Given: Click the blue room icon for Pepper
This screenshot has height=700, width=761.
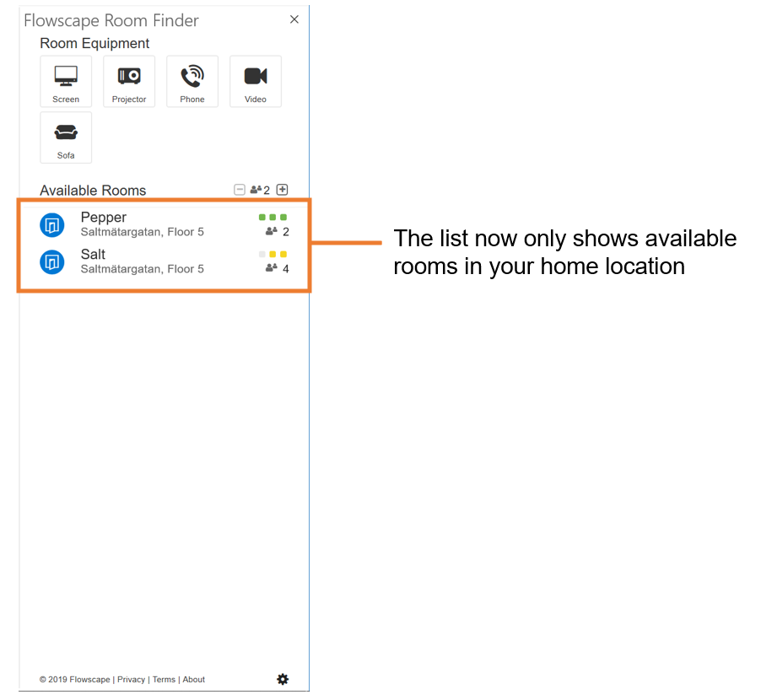Looking at the screenshot, I should [x=52, y=225].
